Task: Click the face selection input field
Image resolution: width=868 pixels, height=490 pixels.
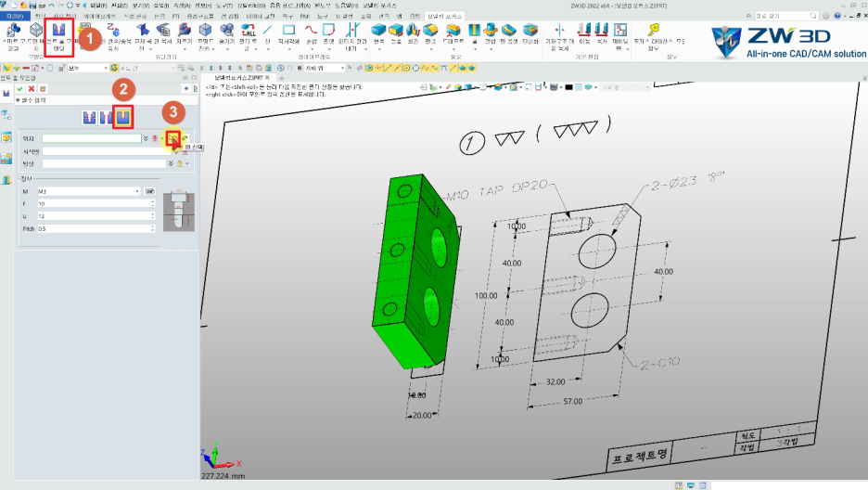Action: tap(107, 151)
